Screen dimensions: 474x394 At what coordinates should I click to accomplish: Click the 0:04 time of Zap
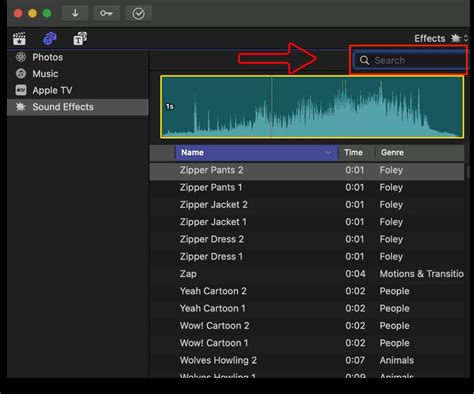tap(355, 274)
